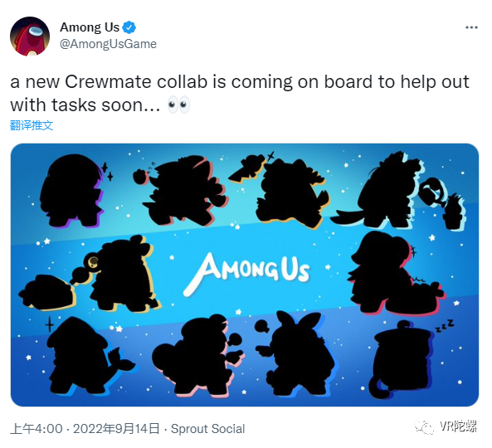This screenshot has height=448, width=492.
Task: Click the watering can crewmate silhouette
Action: pos(398,190)
